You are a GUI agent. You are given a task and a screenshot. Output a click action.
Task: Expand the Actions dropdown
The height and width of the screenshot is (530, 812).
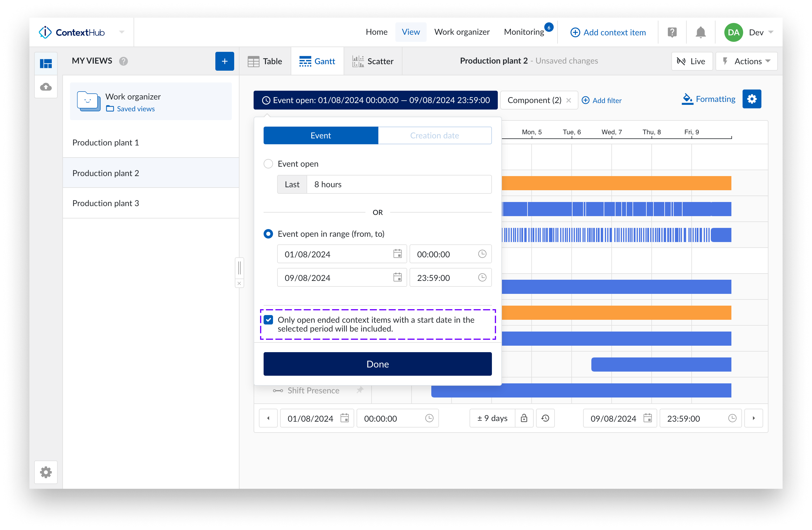pyautogui.click(x=746, y=61)
